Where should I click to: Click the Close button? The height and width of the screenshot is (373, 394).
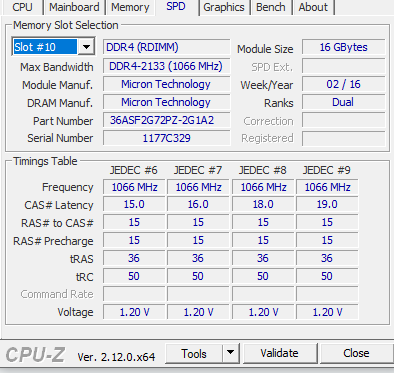coord(356,353)
